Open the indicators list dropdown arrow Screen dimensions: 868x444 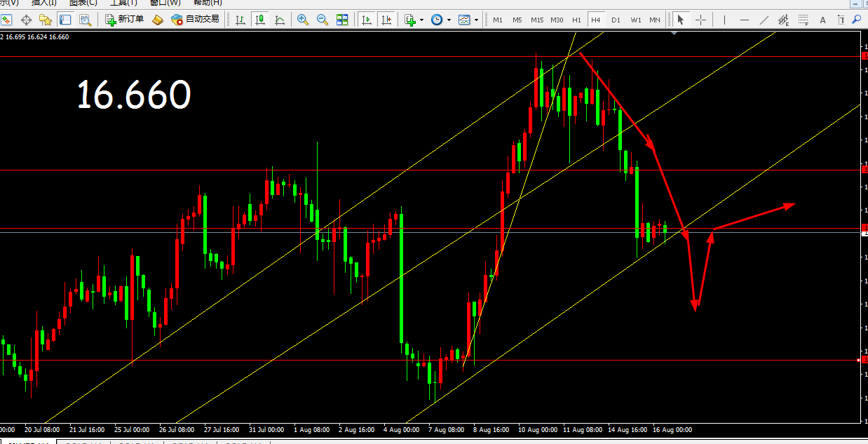421,20
